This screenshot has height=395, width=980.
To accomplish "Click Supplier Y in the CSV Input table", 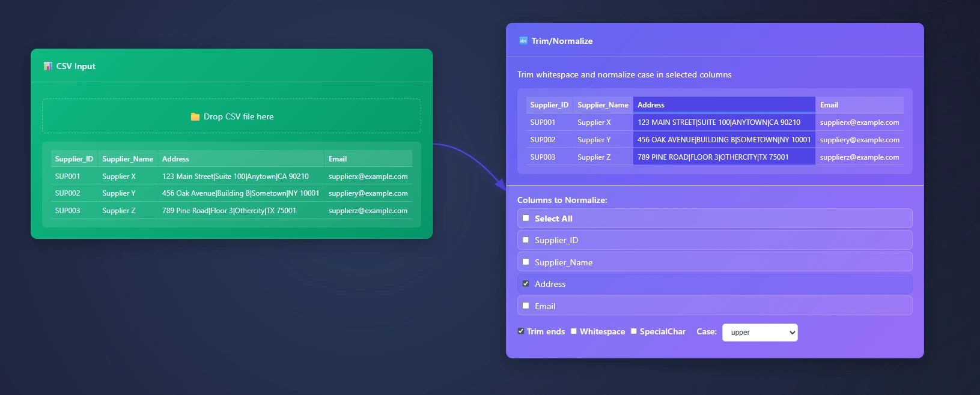I will [x=127, y=193].
